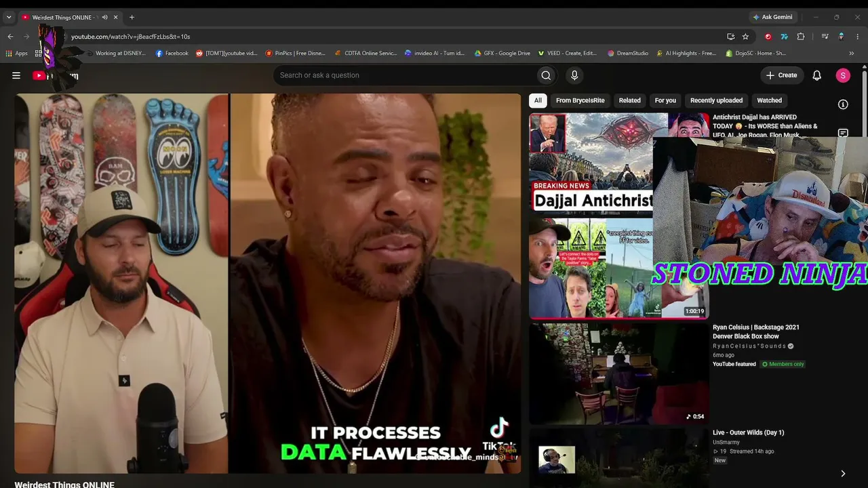
Task: Open the DojoSC Home bookmark
Action: coord(755,53)
